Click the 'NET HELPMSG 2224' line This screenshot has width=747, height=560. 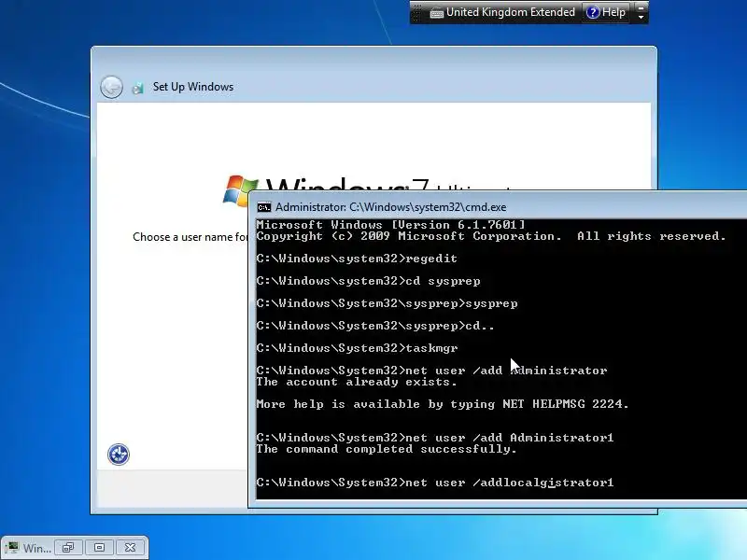443,404
